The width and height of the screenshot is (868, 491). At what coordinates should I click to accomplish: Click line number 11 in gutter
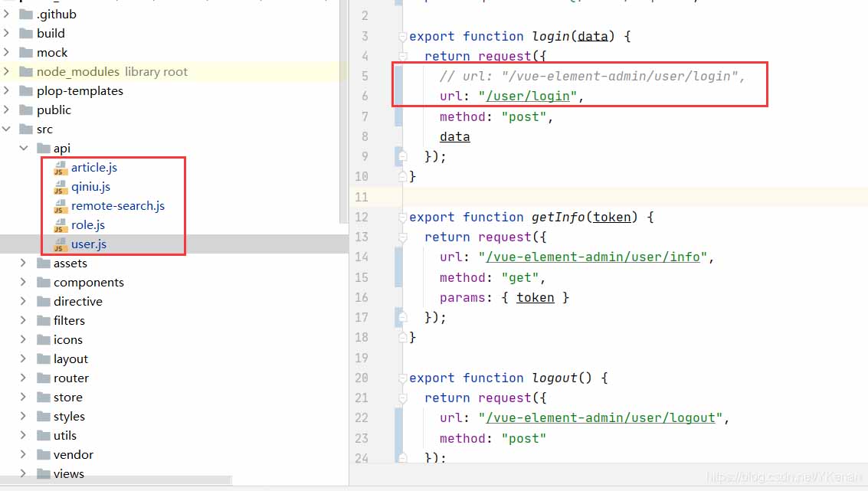pos(362,197)
